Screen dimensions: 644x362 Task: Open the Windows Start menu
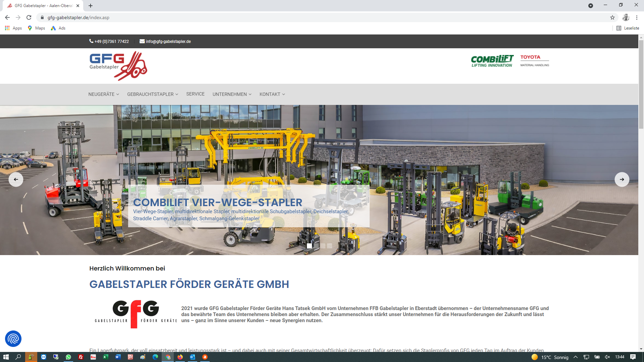click(6, 357)
